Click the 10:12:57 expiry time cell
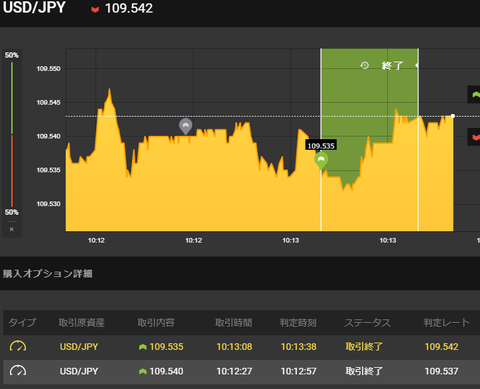This screenshot has width=480, height=389. point(299,371)
